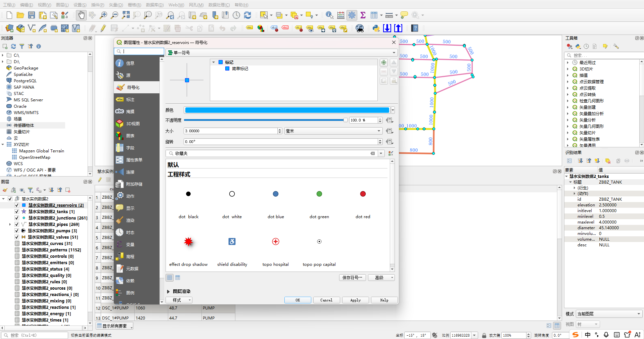Image resolution: width=644 pixels, height=339 pixels.
Task: Open the 毫米 size unit dropdown
Action: coord(333,131)
